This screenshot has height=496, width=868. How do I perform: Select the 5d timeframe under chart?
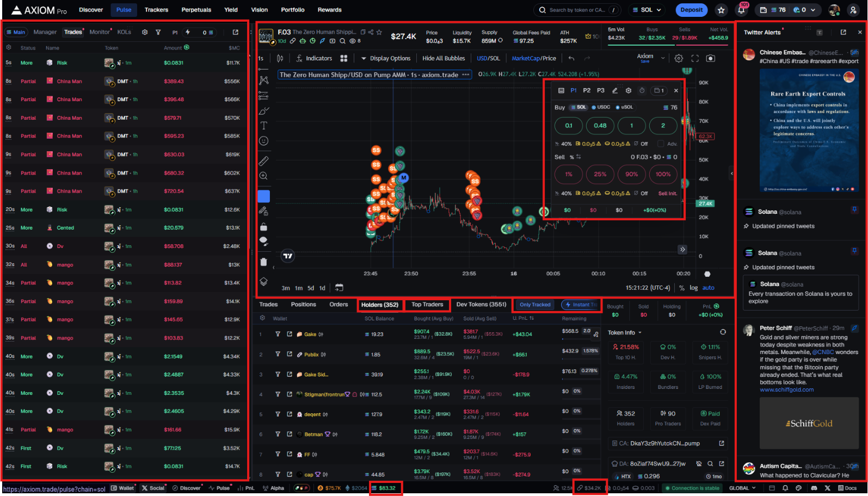[311, 288]
